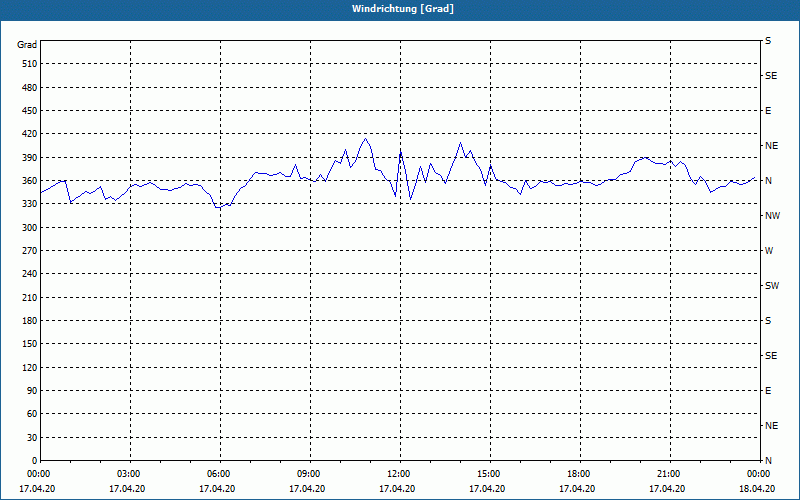The height and width of the screenshot is (500, 800).
Task: Select the 17.04.20 date under 12:00
Action: tap(397, 489)
